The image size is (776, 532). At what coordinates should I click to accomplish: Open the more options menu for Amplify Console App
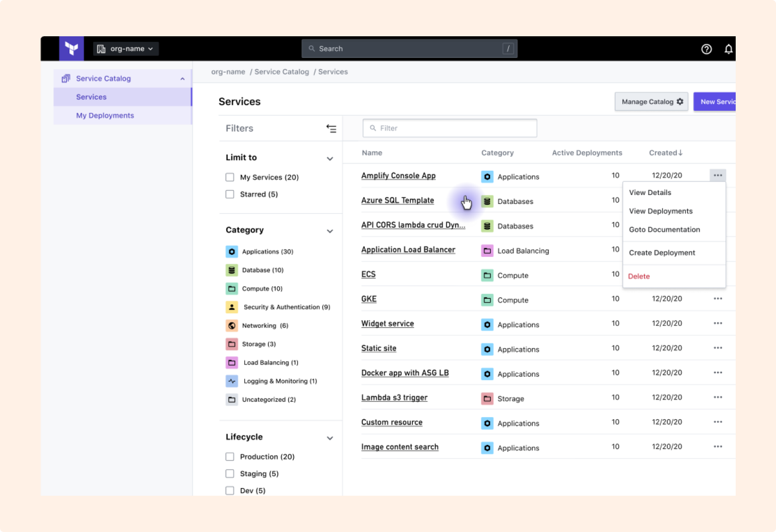click(x=718, y=175)
